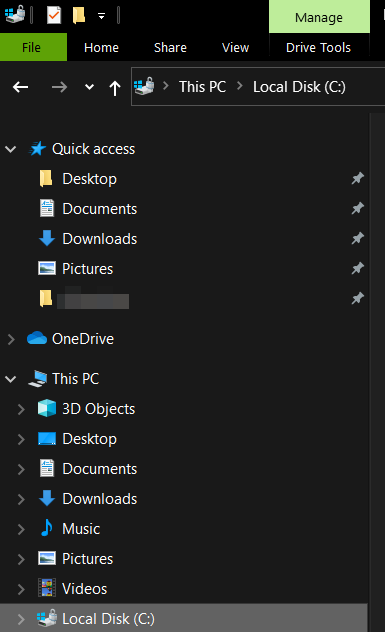Click the New Folder icon in title bar
The width and height of the screenshot is (385, 632).
pyautogui.click(x=79, y=15)
